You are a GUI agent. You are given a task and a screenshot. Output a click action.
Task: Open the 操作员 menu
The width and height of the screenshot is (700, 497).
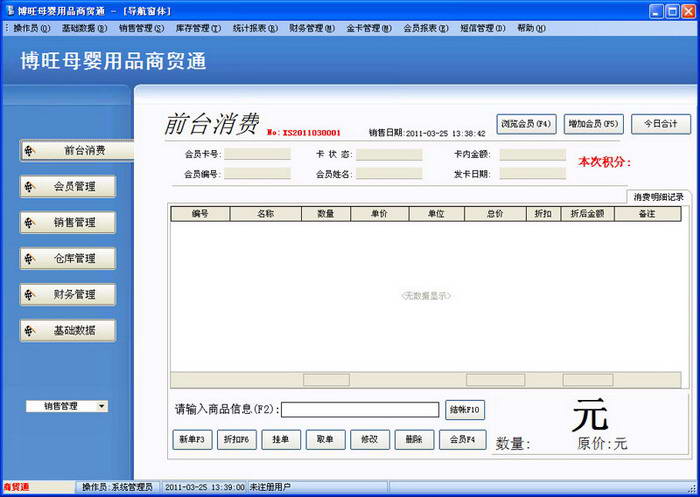[x=32, y=28]
